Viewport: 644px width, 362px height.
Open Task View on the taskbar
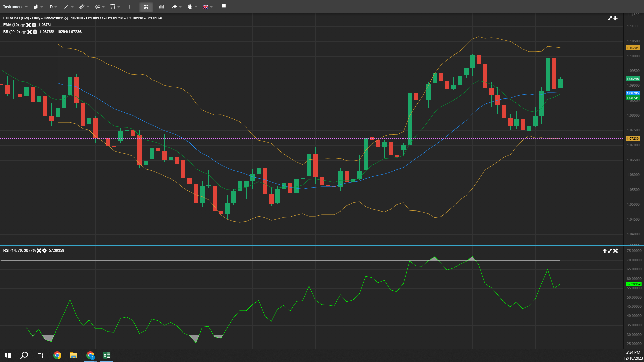tap(40, 355)
